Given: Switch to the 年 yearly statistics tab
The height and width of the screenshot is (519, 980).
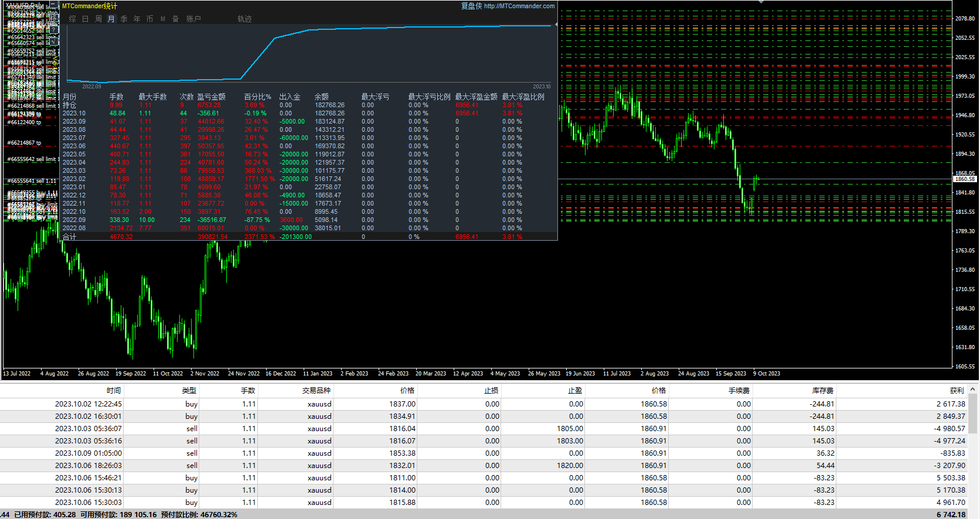Looking at the screenshot, I should coord(137,19).
